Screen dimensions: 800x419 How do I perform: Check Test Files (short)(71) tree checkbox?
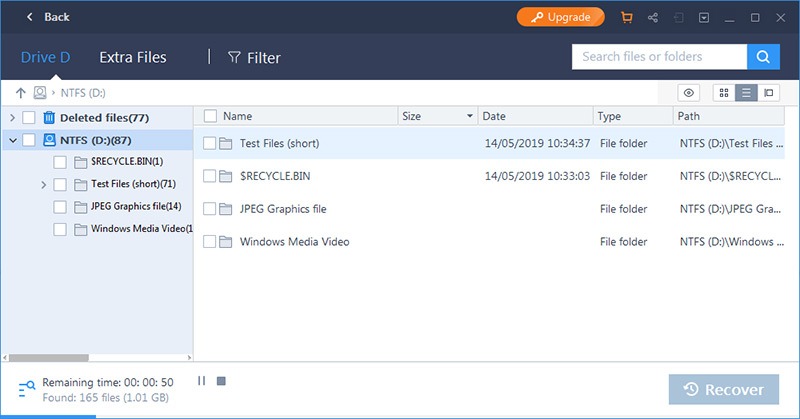(60, 185)
